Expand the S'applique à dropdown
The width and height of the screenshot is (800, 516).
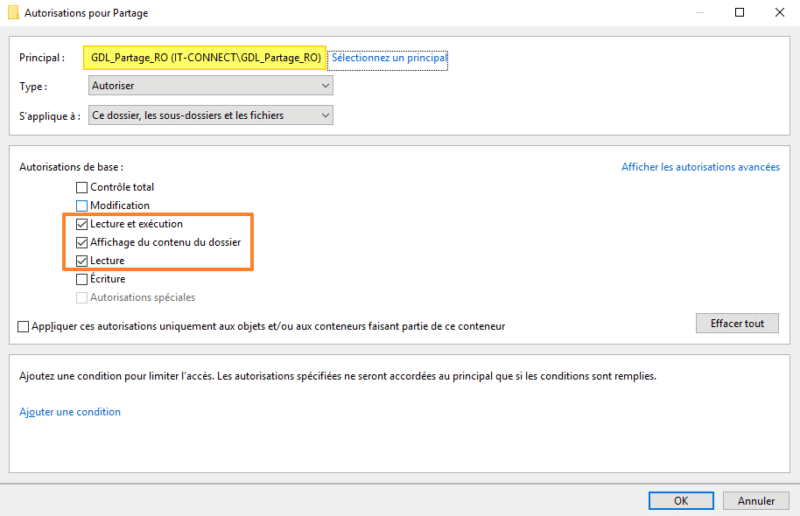point(211,115)
